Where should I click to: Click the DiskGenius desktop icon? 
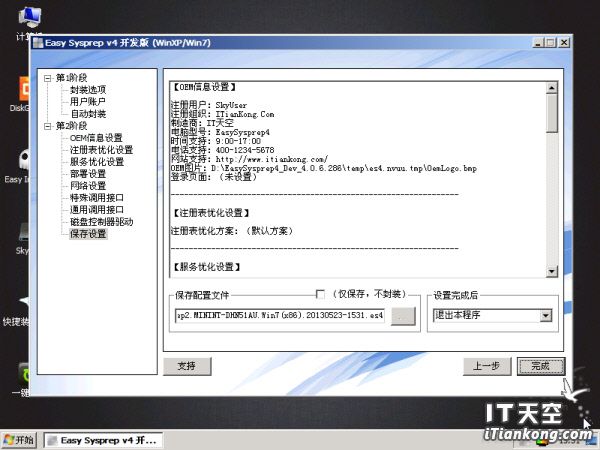pyautogui.click(x=24, y=89)
